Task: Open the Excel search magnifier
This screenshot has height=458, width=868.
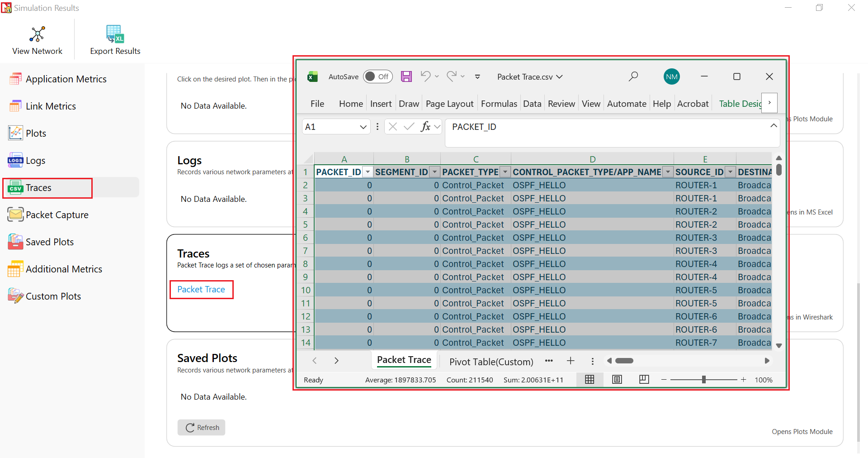Action: click(633, 76)
